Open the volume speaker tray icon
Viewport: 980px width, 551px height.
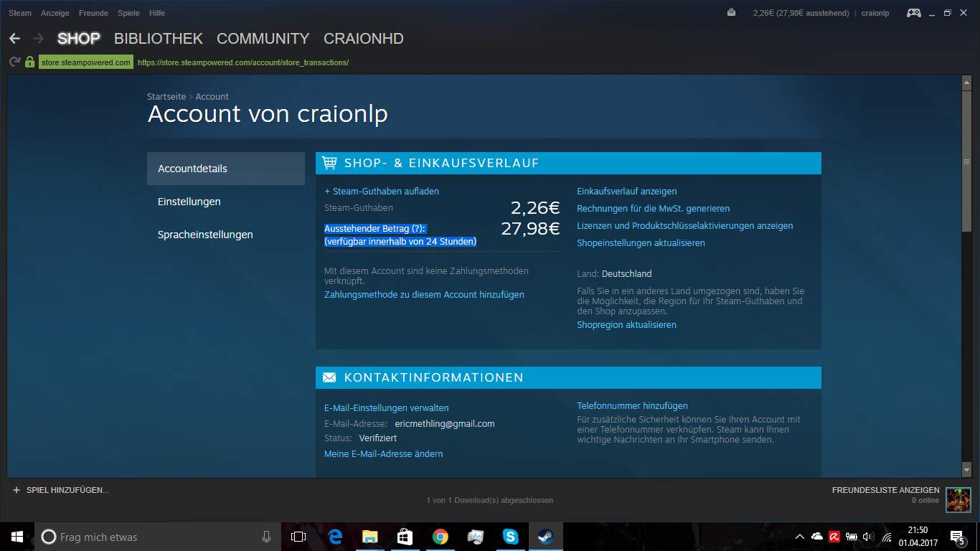click(868, 537)
